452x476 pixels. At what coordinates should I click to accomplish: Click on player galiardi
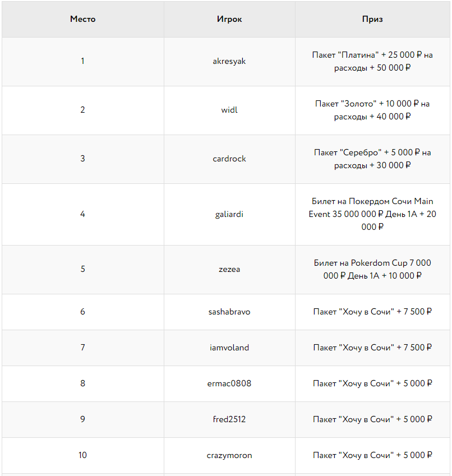pos(229,214)
